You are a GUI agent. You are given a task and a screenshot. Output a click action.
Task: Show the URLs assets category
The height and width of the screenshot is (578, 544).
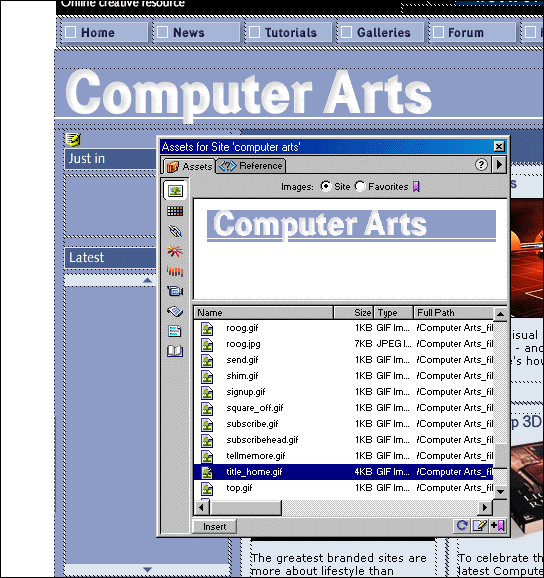click(x=175, y=231)
